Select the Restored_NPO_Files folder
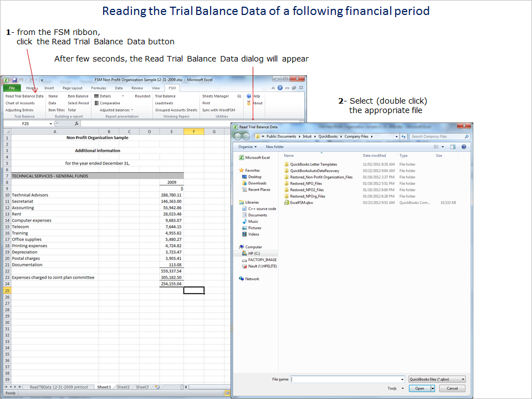The image size is (532, 399). (303, 183)
